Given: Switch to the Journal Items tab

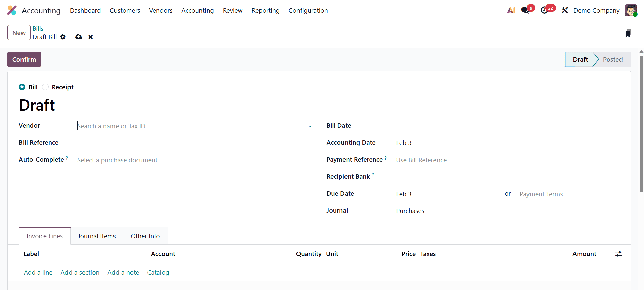Looking at the screenshot, I should (x=97, y=236).
